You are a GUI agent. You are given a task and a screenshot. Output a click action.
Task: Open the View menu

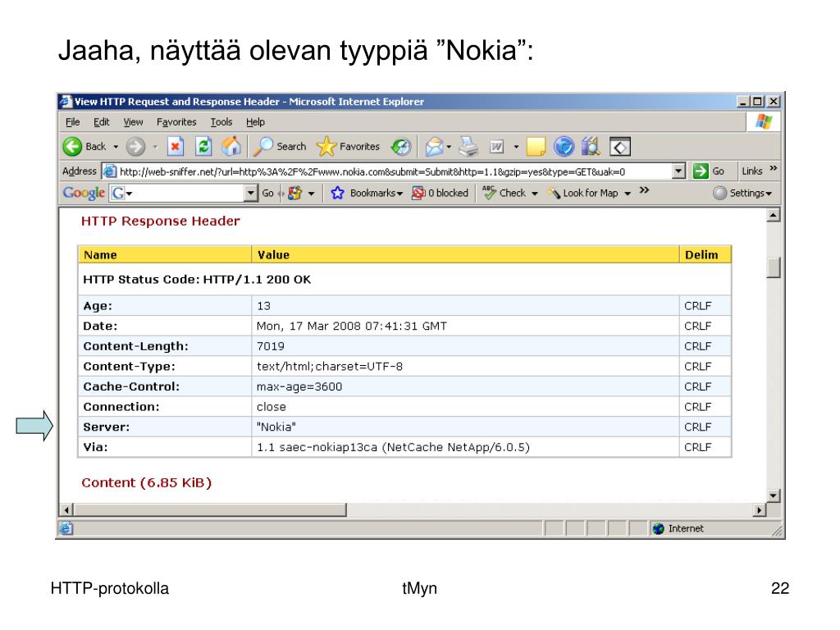point(133,122)
